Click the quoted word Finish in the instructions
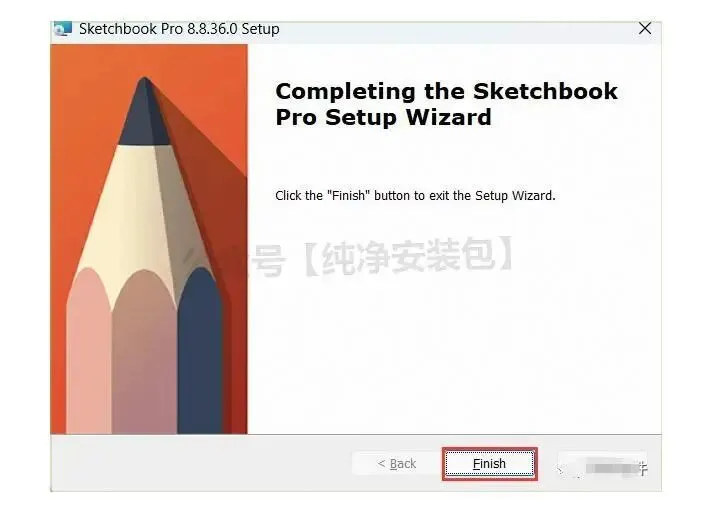The height and width of the screenshot is (513, 713). pyautogui.click(x=349, y=196)
